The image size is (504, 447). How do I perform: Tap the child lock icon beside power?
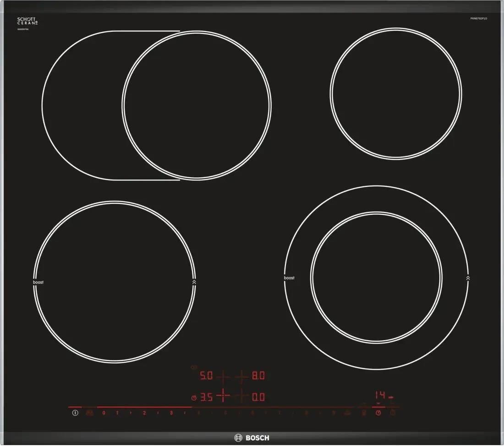pyautogui.click(x=89, y=413)
